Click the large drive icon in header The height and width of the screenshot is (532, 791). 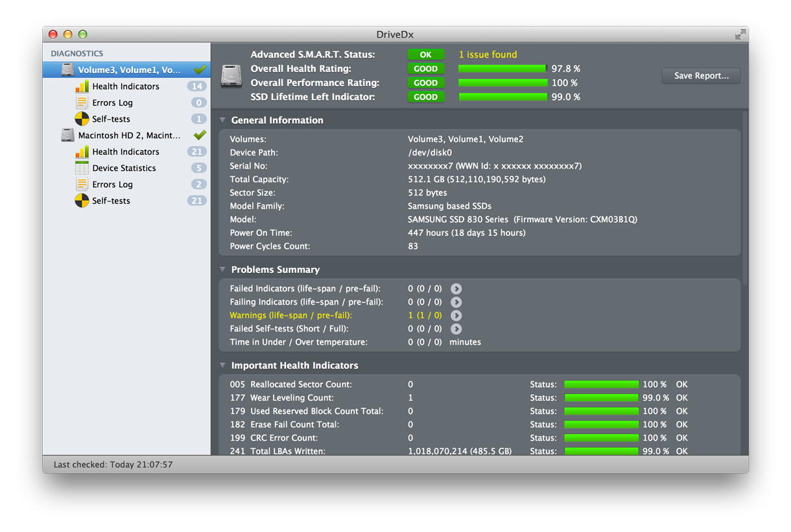231,76
